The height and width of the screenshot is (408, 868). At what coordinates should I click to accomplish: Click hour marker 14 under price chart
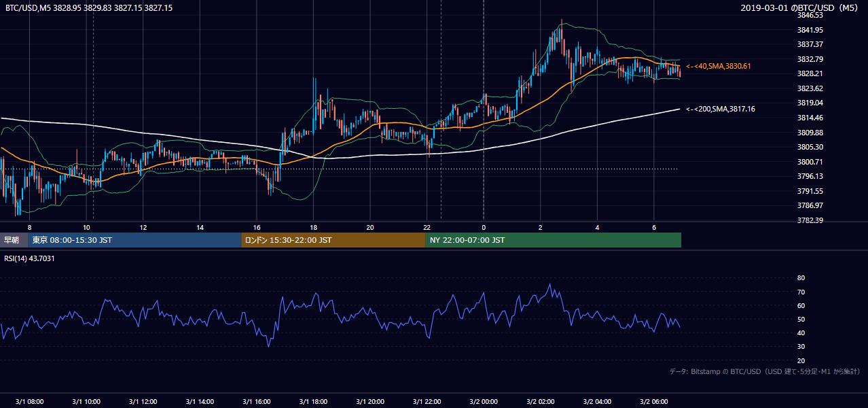(200, 227)
